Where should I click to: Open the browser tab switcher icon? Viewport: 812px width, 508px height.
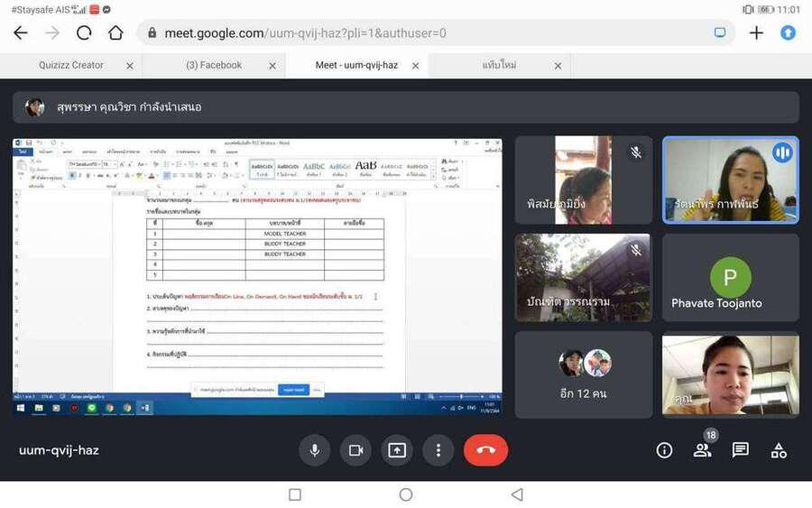(720, 32)
